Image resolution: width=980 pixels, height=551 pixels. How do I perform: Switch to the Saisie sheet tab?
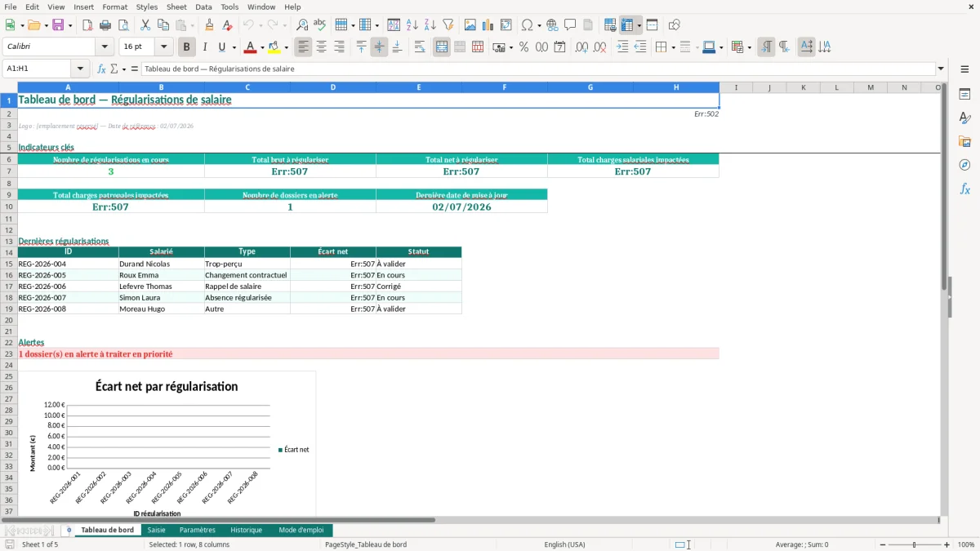tap(156, 530)
